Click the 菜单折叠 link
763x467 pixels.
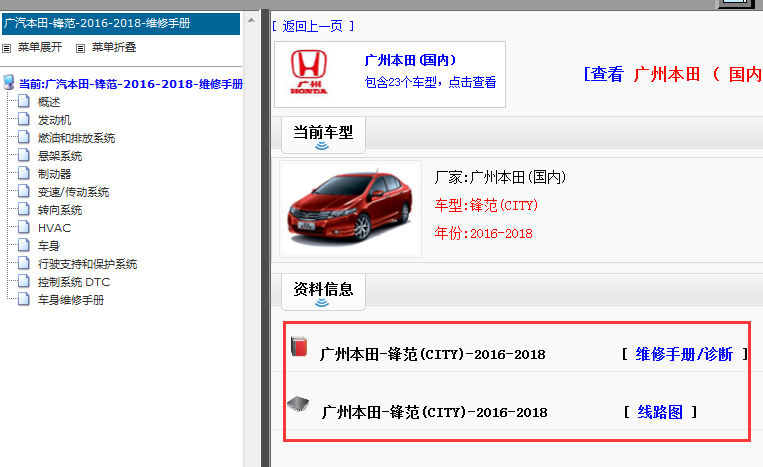pyautogui.click(x=114, y=47)
